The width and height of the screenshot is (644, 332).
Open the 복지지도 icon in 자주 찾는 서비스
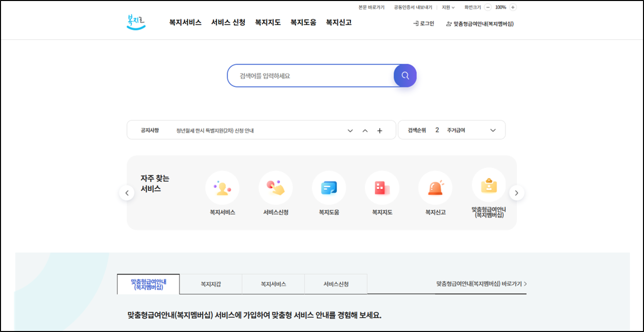pyautogui.click(x=382, y=188)
